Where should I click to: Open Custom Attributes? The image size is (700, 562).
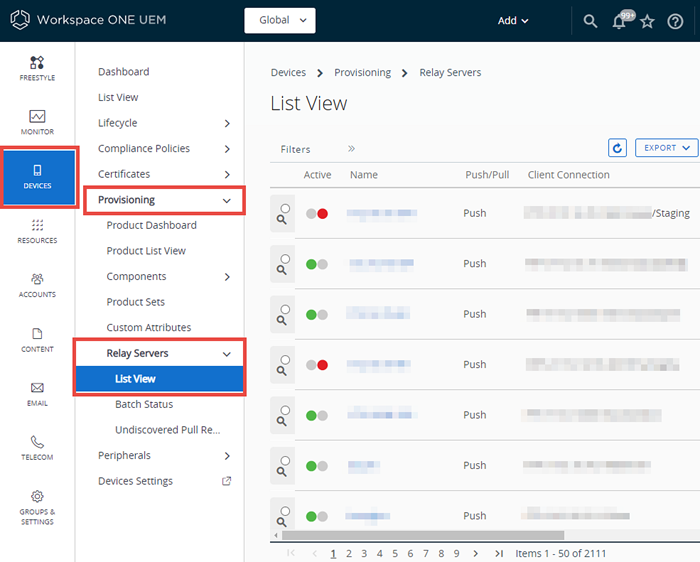pos(149,327)
